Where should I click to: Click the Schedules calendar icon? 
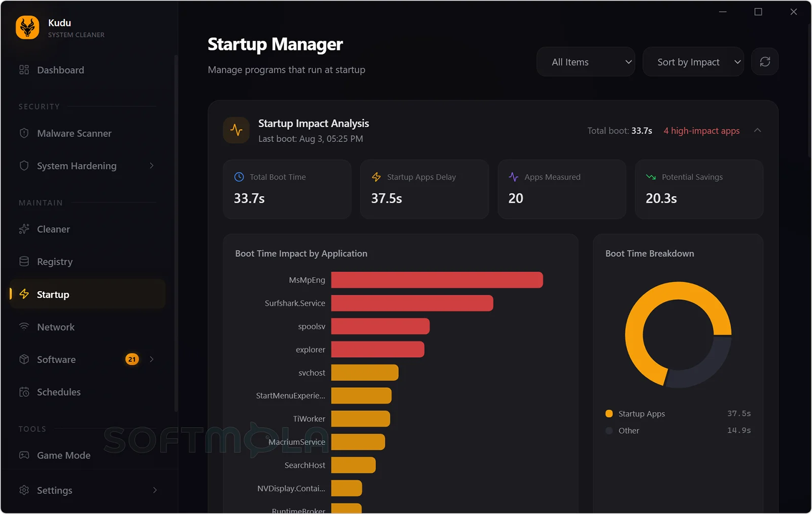point(24,392)
